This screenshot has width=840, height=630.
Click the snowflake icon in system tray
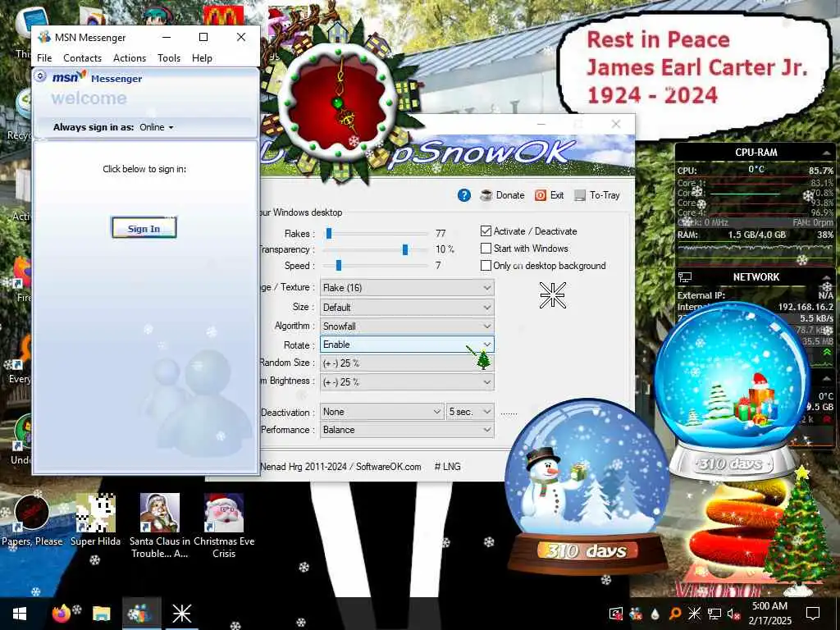(694, 614)
